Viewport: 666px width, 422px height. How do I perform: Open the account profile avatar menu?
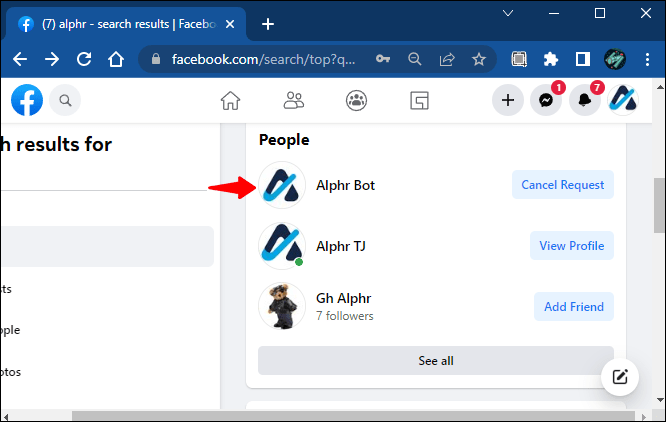coord(623,100)
